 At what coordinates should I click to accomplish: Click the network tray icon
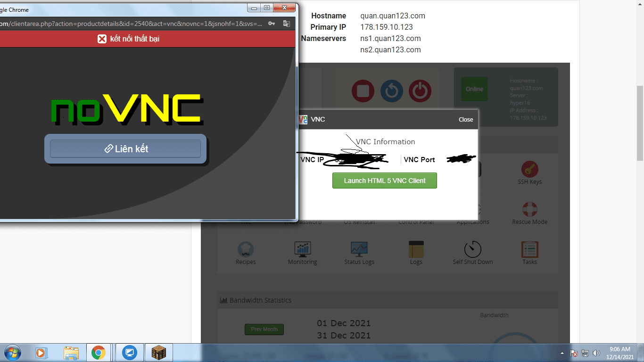(585, 353)
